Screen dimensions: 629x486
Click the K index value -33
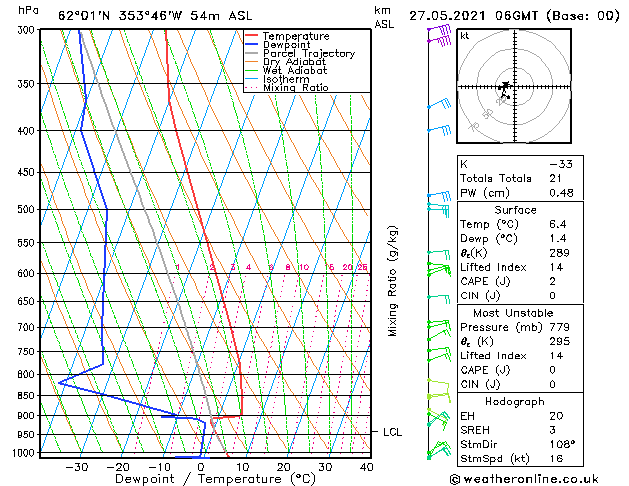tap(561, 164)
